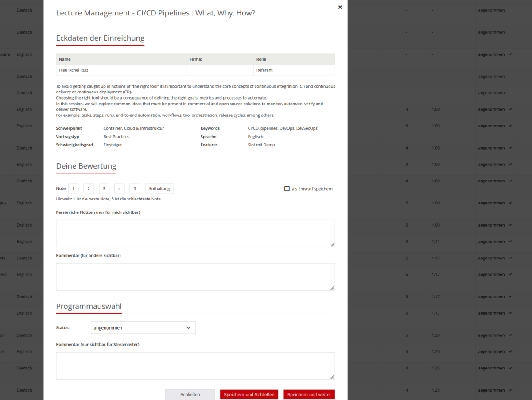
Task: Click into the Kommentar (für andere sichtbar) field
Action: pos(195,277)
